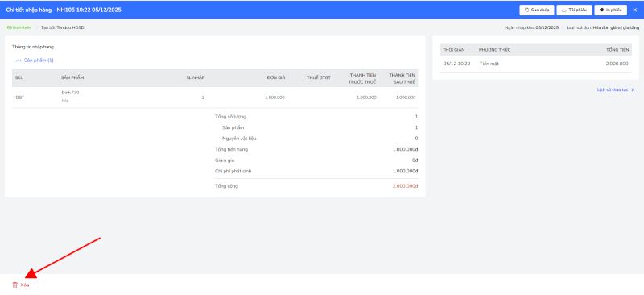Click the PHƯƠNG THỨC column header
644x295 pixels.
[494, 49]
